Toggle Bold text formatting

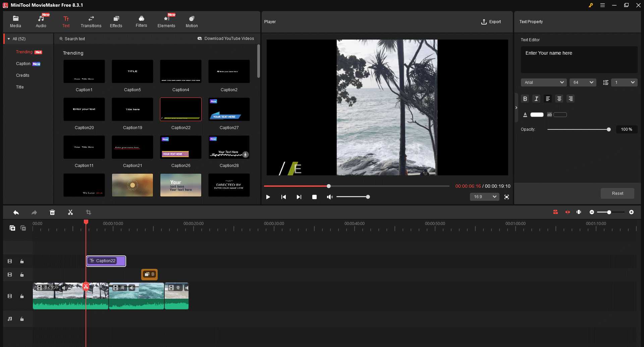[x=525, y=99]
